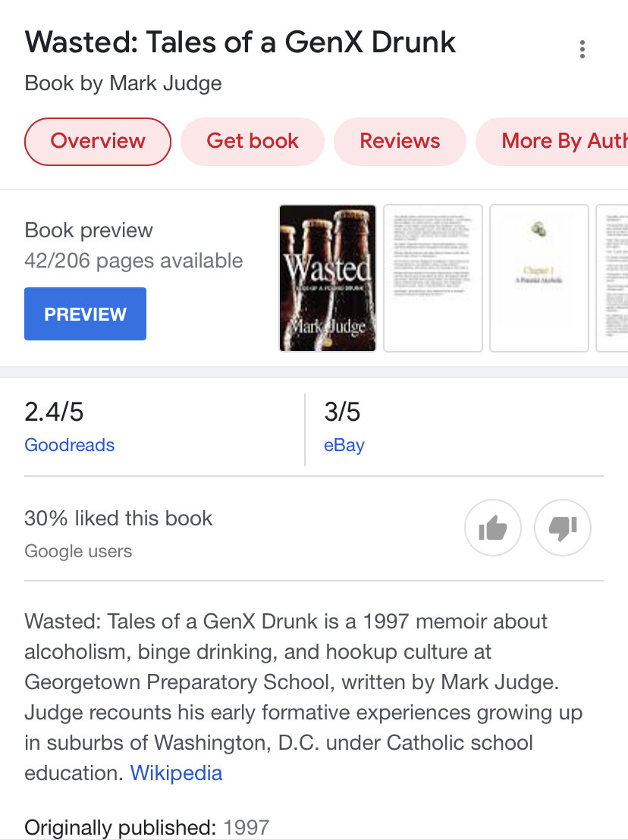Image resolution: width=628 pixels, height=840 pixels.
Task: Click the thumbs up like icon
Action: pos(493,528)
